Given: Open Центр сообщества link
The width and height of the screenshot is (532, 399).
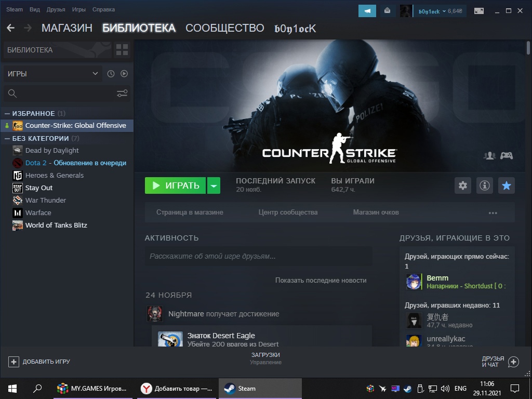Looking at the screenshot, I should (288, 212).
